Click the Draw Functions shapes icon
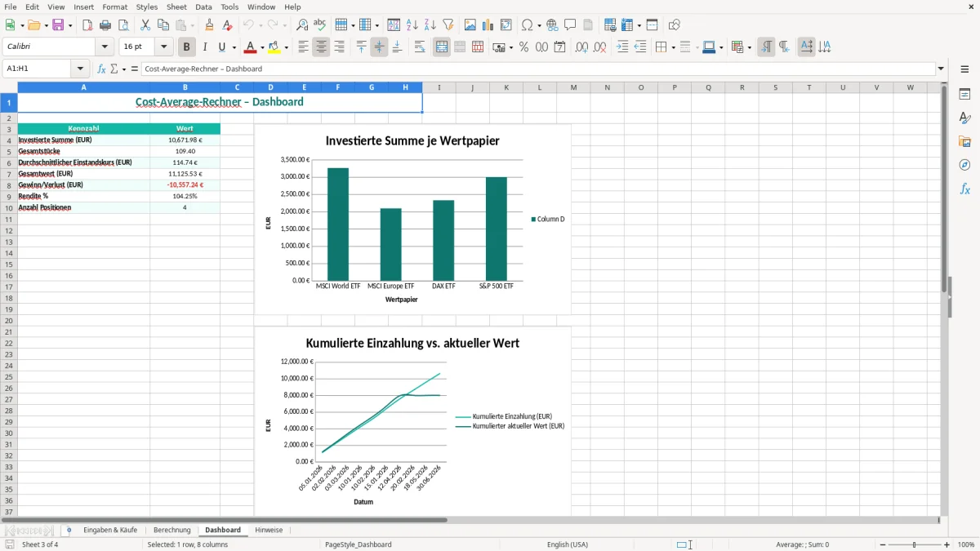980x551 pixels. tap(675, 25)
